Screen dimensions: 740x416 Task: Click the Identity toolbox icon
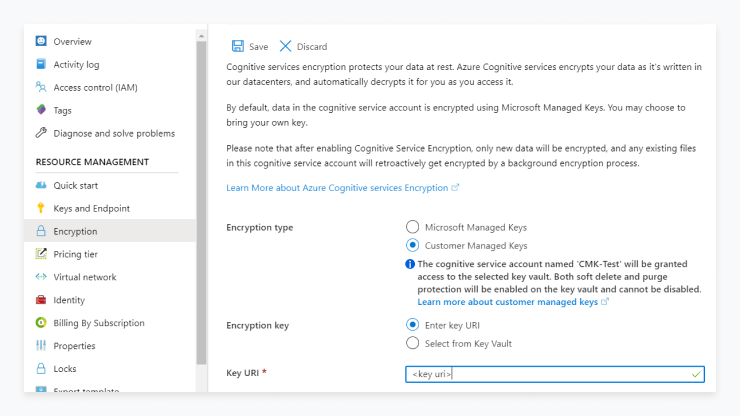(x=41, y=299)
